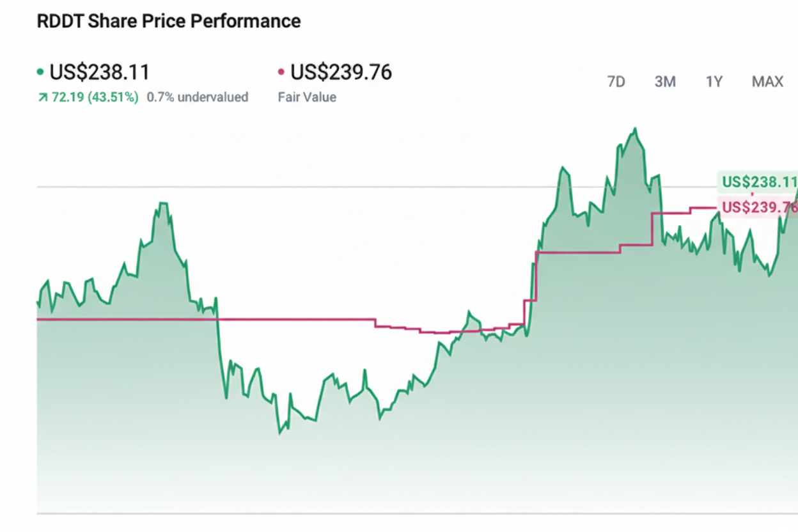
Task: Click the US$239.76 fair value heading
Action: (x=341, y=72)
